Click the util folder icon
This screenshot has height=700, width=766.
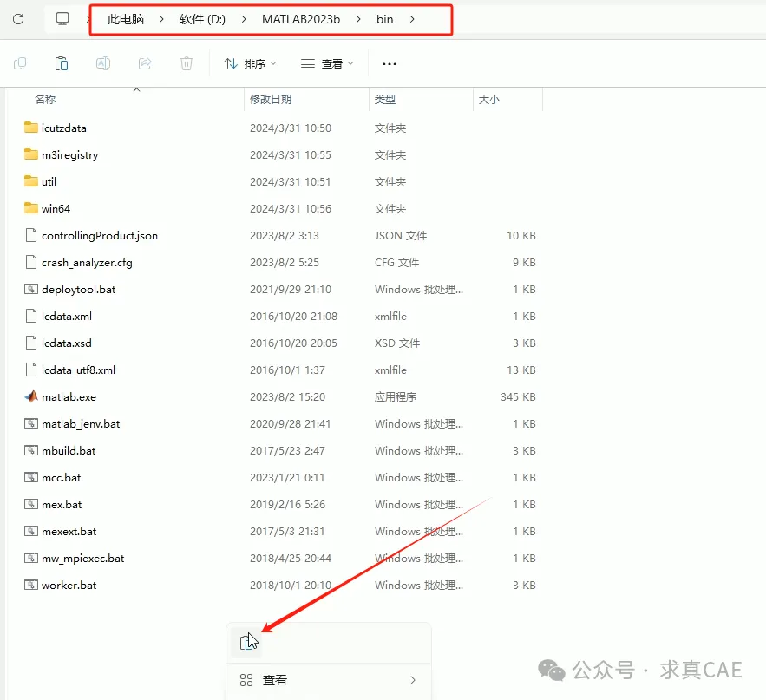(30, 181)
